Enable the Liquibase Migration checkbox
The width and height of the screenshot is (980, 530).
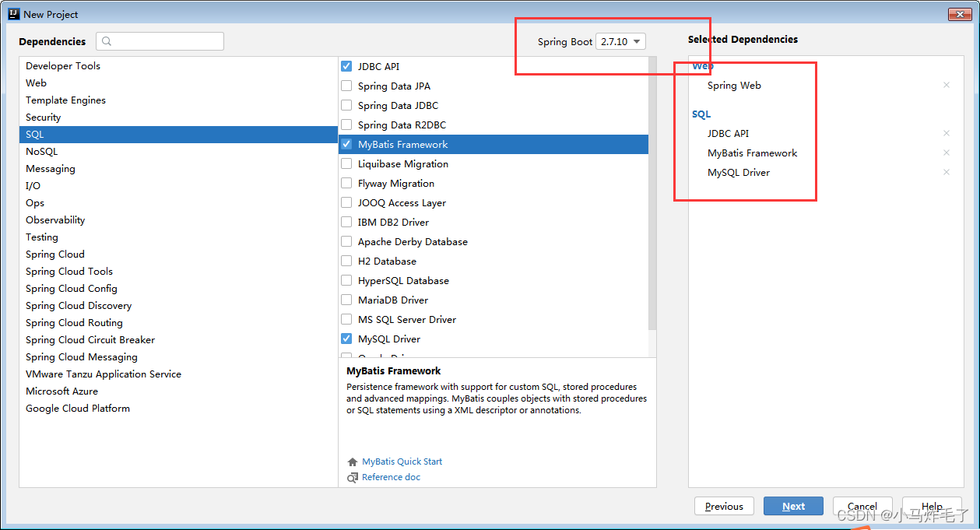[347, 163]
